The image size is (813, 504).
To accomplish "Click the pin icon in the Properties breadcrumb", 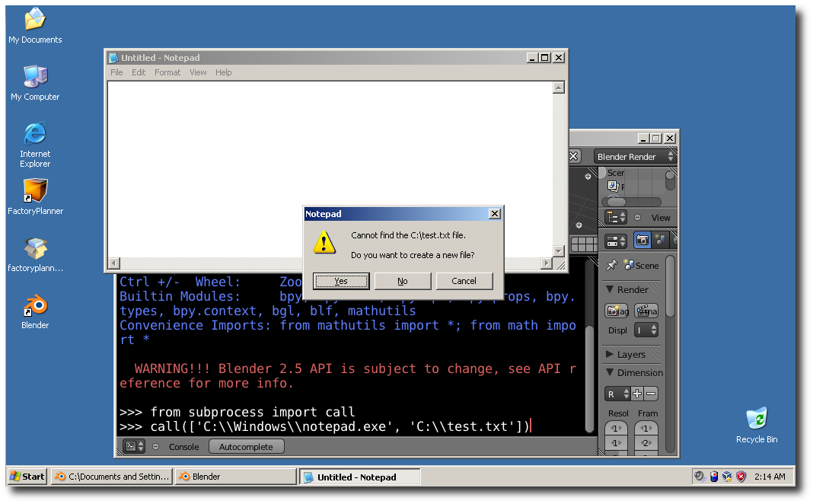I will click(611, 264).
